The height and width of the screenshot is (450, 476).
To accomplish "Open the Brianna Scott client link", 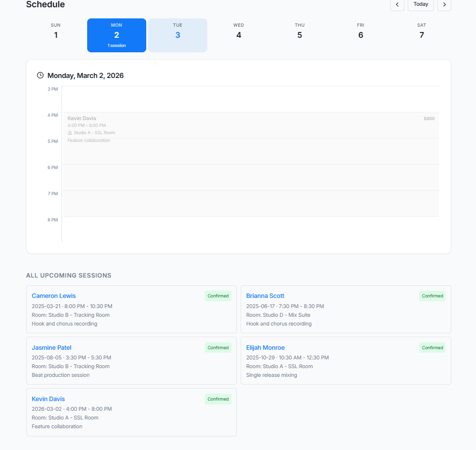I will coord(265,296).
